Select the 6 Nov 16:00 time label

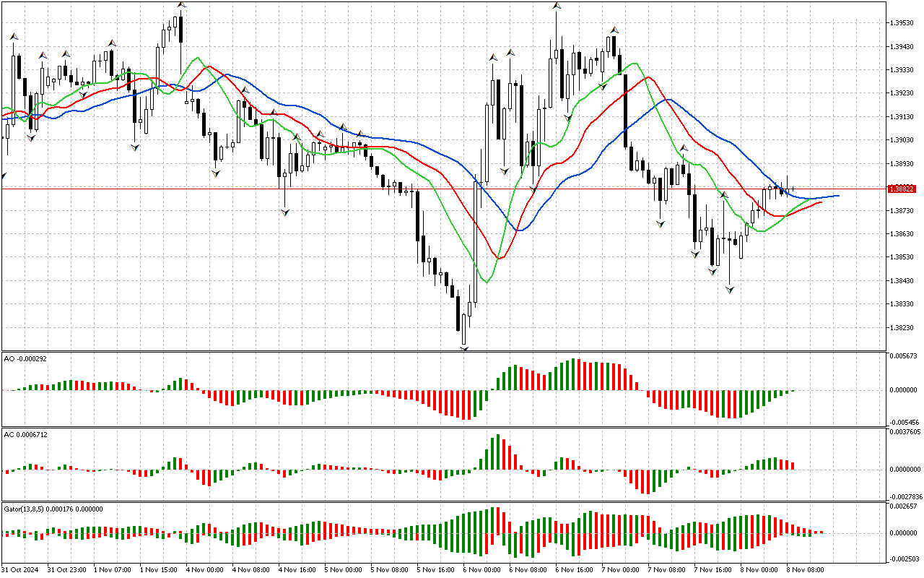pos(575,570)
